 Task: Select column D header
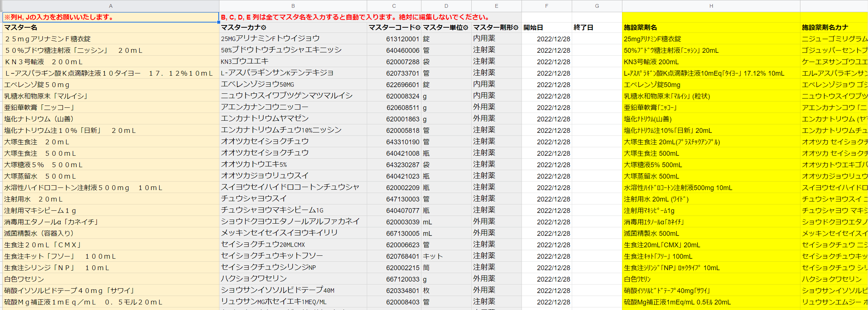446,6
